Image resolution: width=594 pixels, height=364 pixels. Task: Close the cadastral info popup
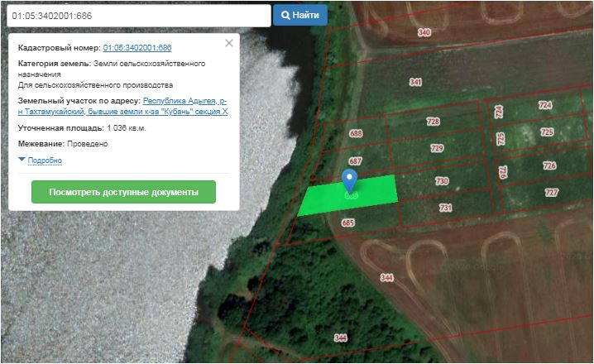click(x=229, y=44)
